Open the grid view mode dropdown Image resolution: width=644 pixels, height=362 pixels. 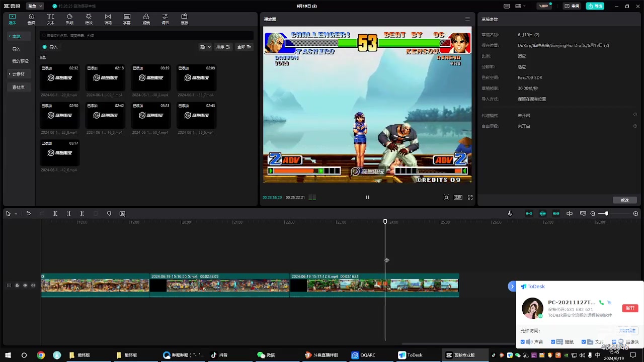205,47
